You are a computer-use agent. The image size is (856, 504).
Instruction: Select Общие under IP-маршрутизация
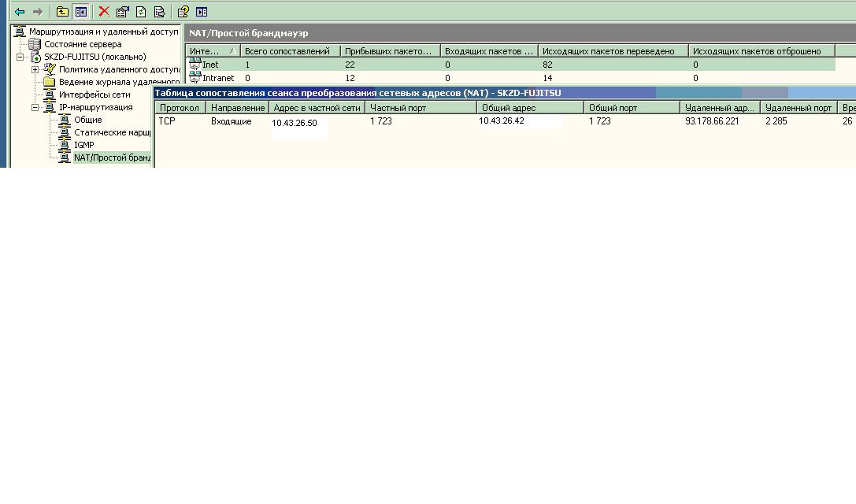tap(88, 120)
